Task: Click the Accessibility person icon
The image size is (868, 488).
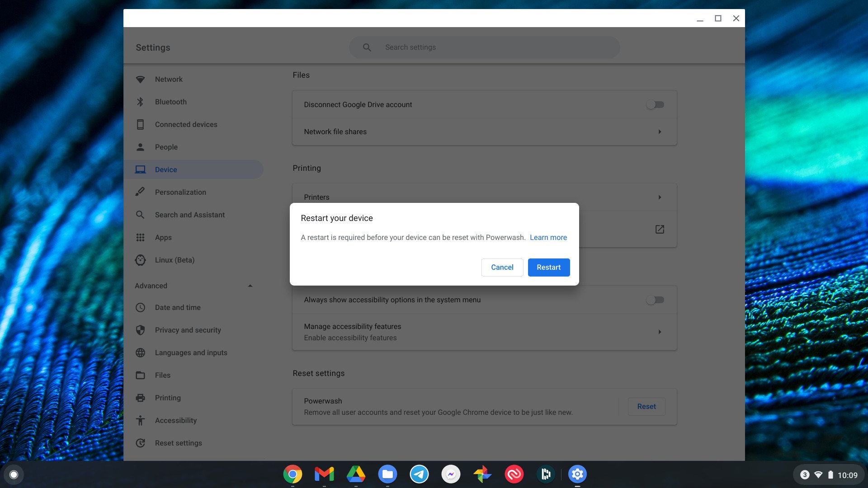Action: click(x=140, y=420)
